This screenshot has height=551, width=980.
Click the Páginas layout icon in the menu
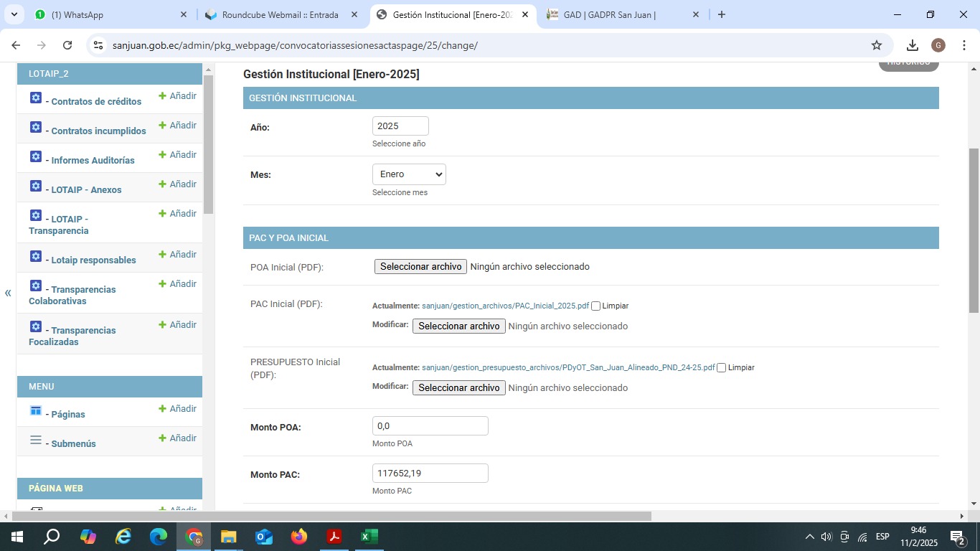[36, 410]
